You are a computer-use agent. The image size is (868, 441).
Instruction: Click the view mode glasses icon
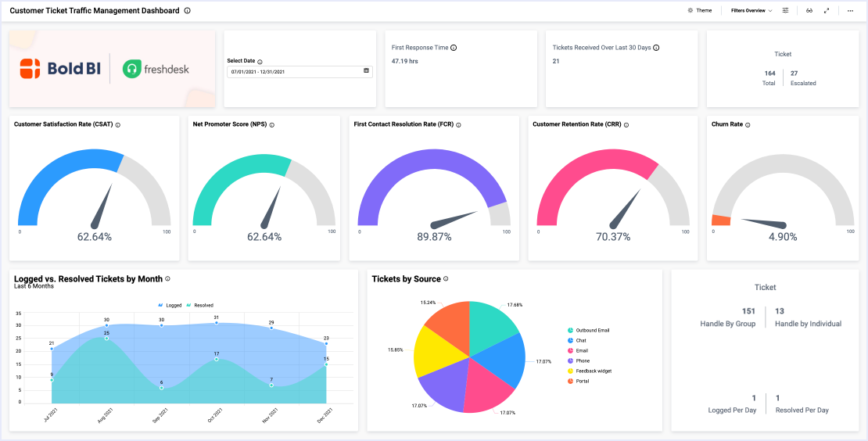coord(809,10)
